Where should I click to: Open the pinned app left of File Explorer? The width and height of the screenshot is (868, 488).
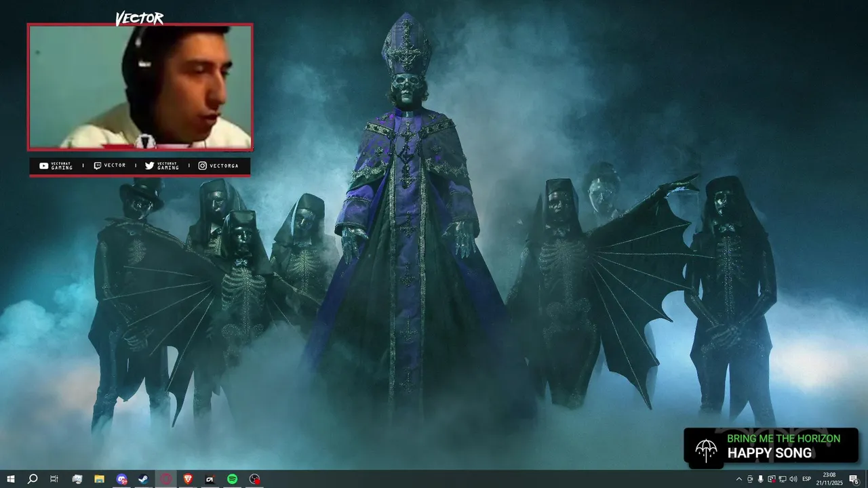(x=77, y=479)
